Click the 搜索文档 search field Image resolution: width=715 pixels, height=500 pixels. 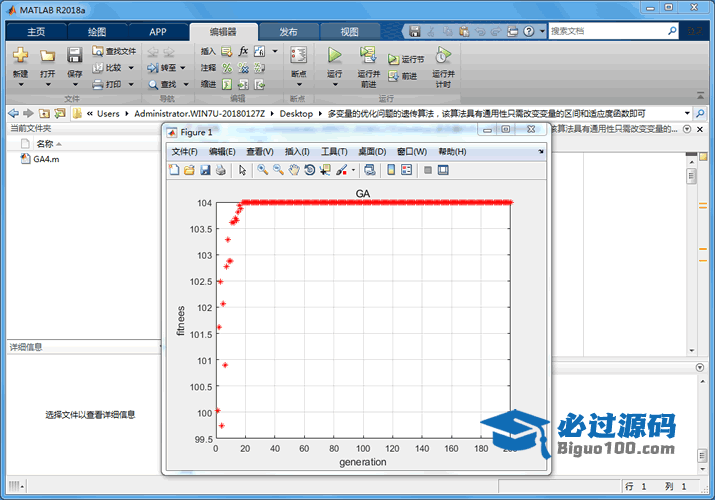click(610, 31)
